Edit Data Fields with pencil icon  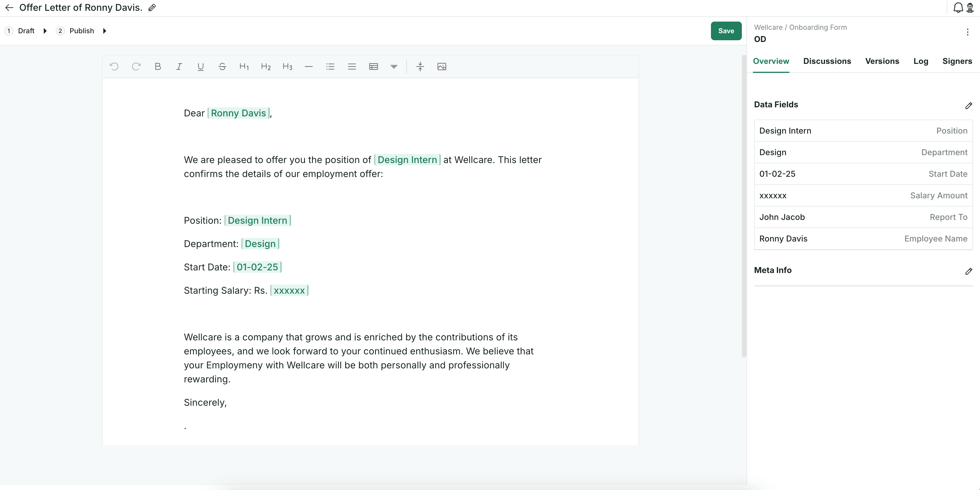(x=969, y=105)
